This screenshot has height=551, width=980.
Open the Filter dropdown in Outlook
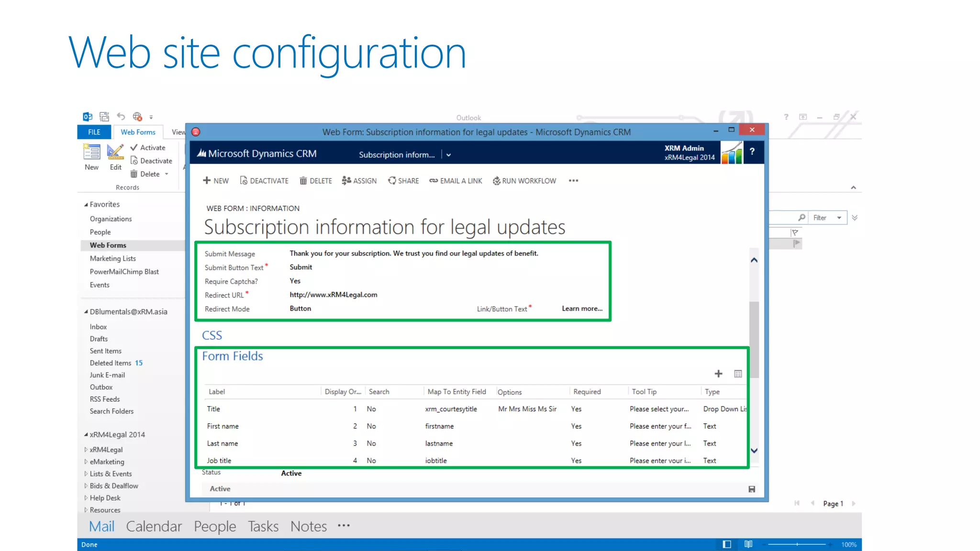828,218
